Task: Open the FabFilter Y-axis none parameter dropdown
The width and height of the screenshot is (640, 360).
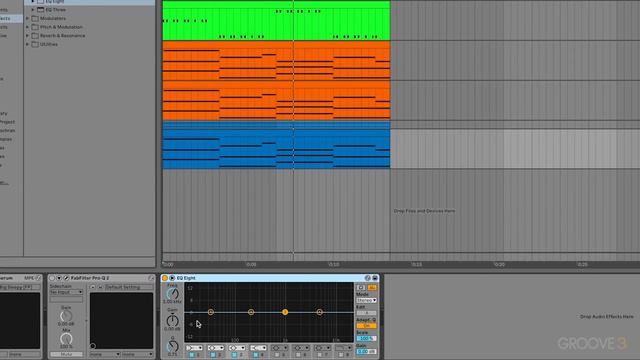Action: pyautogui.click(x=138, y=354)
